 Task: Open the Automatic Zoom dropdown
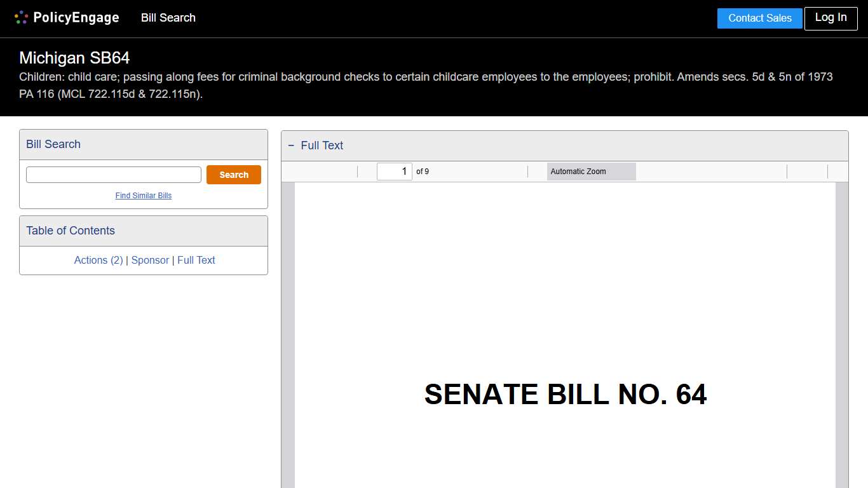click(591, 171)
